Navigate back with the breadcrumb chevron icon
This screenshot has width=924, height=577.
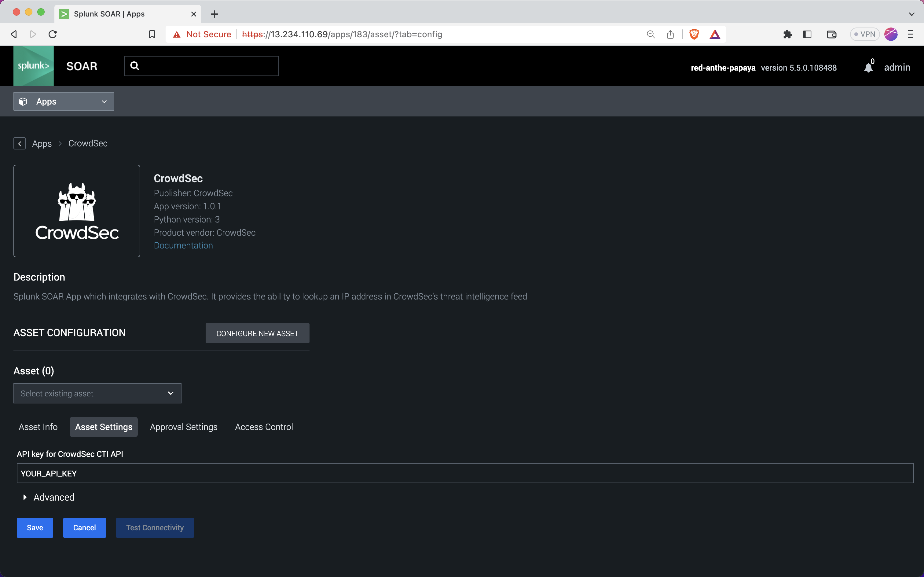point(20,143)
